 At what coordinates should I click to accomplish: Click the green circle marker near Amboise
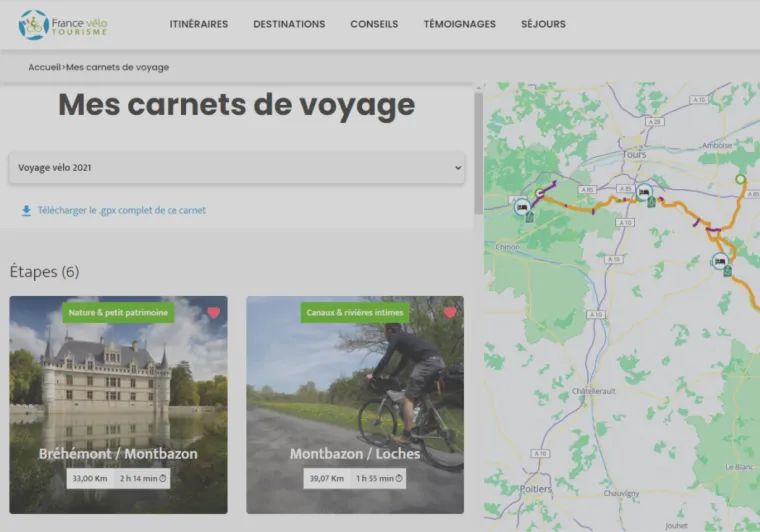740,179
